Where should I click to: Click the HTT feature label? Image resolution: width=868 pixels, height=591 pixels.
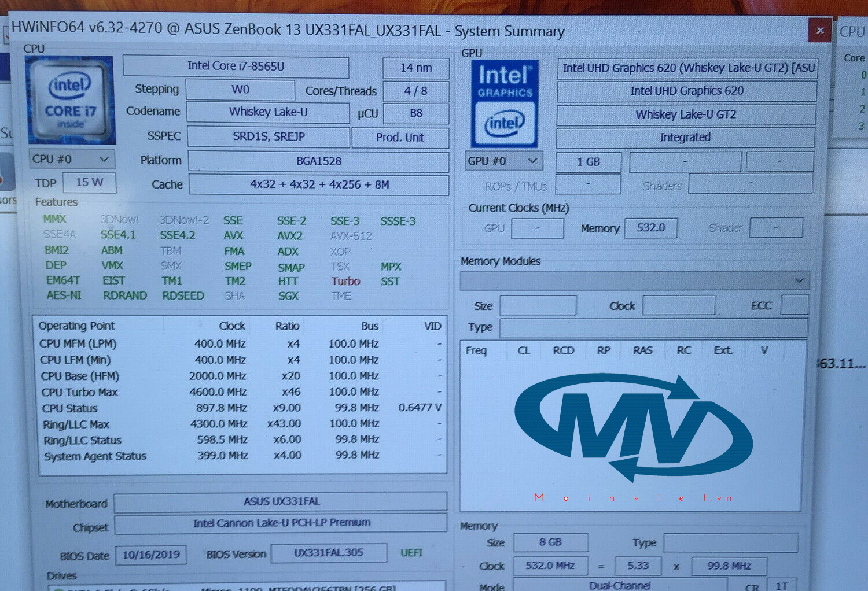[x=288, y=282]
